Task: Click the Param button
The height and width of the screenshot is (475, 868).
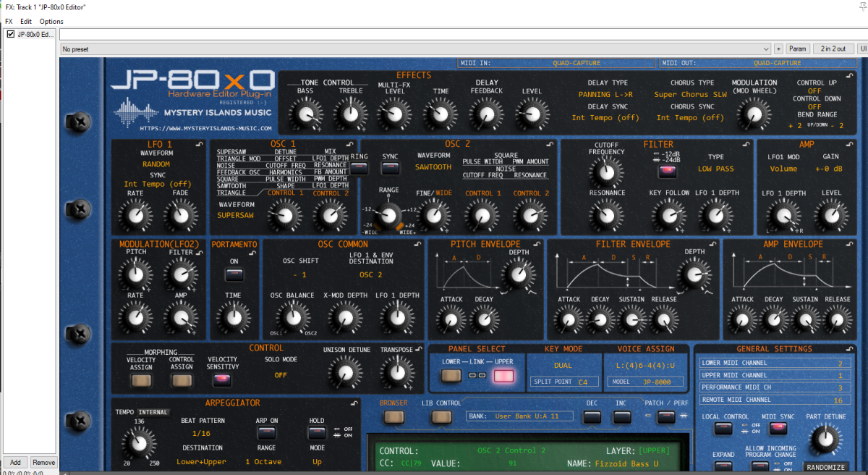Action: pyautogui.click(x=798, y=49)
